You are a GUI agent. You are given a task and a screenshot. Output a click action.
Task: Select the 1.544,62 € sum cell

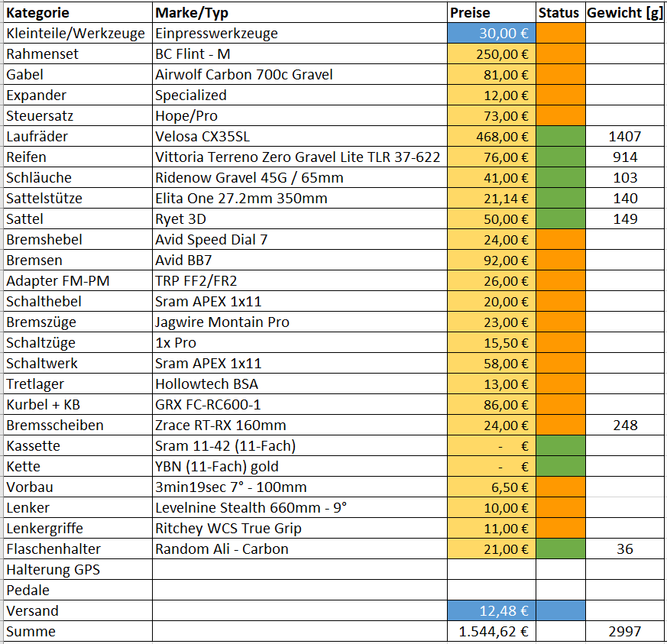[491, 631]
